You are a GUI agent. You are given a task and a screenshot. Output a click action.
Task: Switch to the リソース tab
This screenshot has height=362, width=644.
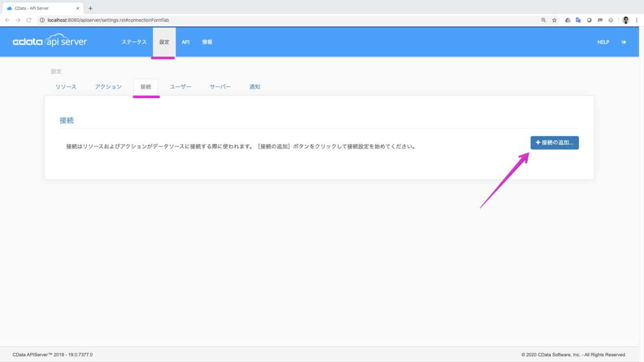click(66, 87)
